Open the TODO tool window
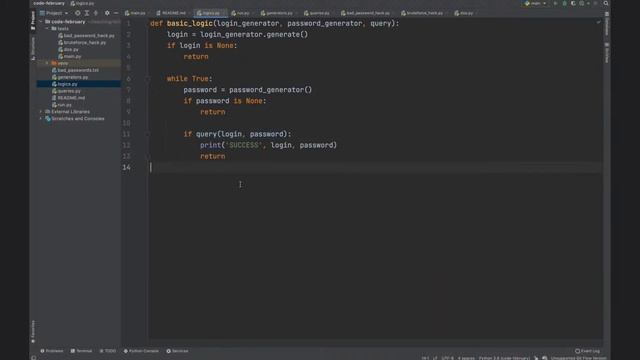This screenshot has width=640, height=360. tap(108, 351)
